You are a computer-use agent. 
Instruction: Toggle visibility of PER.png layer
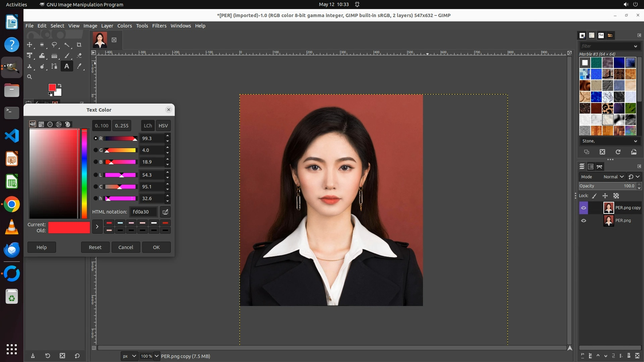tap(584, 221)
